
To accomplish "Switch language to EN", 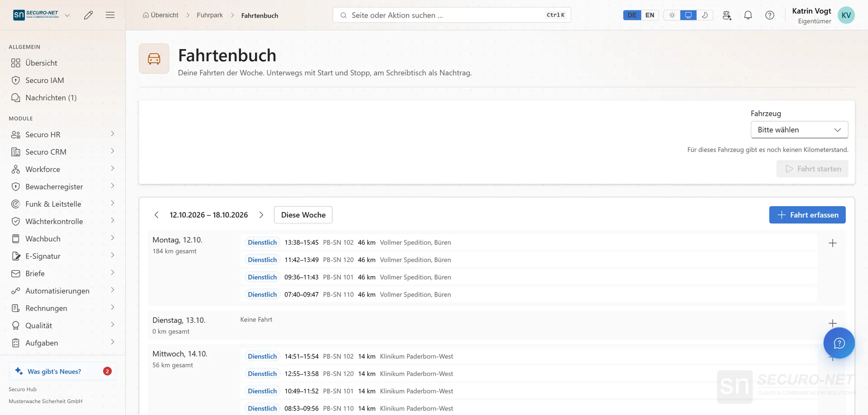I will coord(650,15).
